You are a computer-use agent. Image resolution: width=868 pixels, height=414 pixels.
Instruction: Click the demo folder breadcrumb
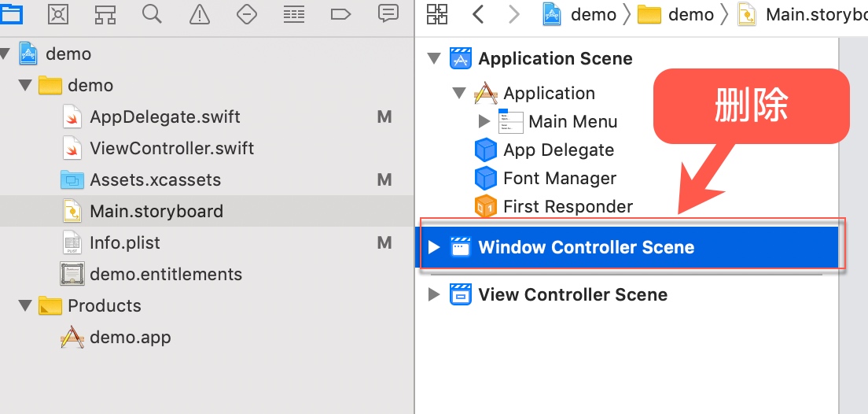coord(676,14)
